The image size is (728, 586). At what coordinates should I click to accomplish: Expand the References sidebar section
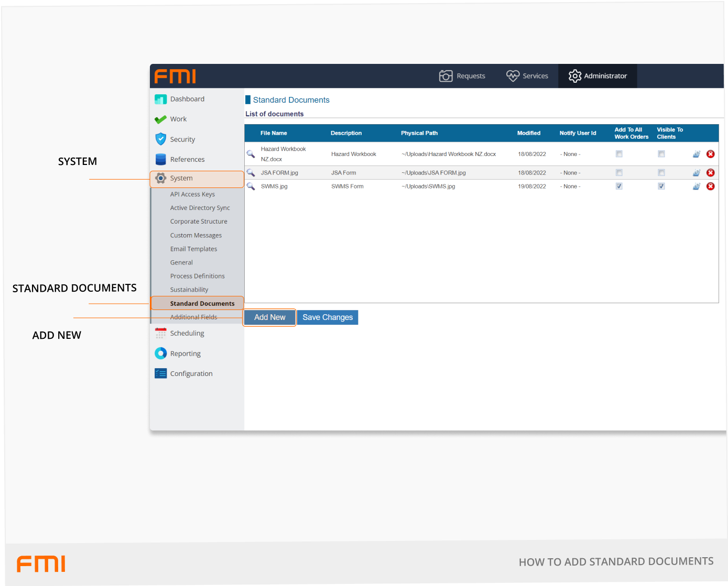[187, 160]
